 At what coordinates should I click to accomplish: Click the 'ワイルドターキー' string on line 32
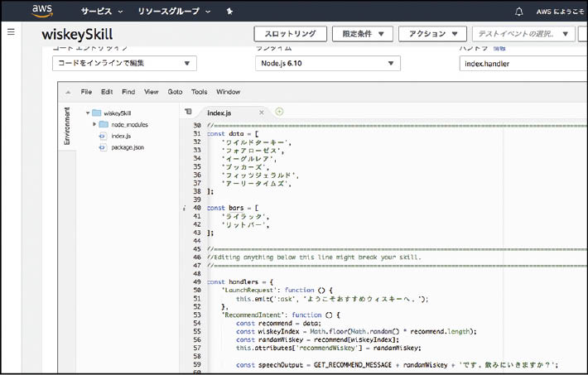[x=255, y=142]
